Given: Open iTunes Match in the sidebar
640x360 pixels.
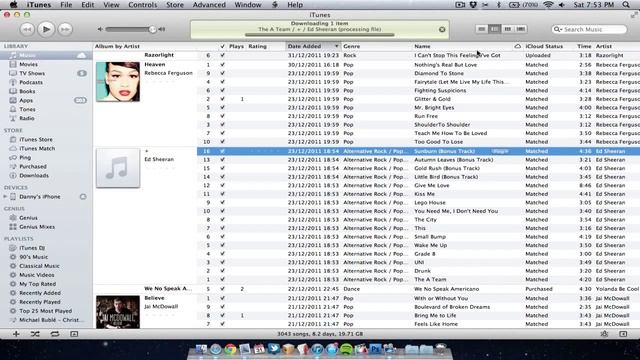Looking at the screenshot, I should click(x=37, y=148).
